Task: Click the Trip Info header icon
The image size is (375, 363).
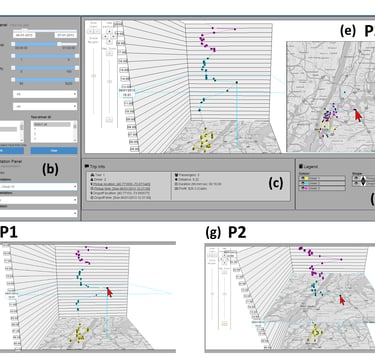Action: coord(87,166)
